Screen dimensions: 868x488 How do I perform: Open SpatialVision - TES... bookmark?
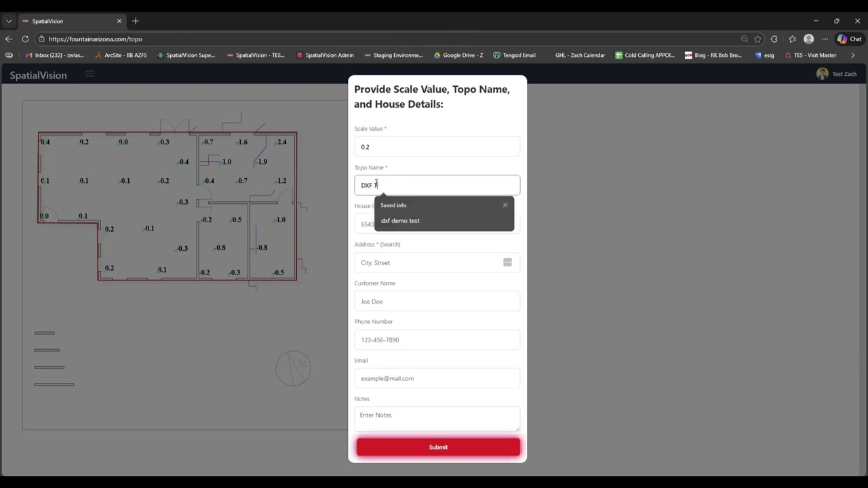coord(256,56)
